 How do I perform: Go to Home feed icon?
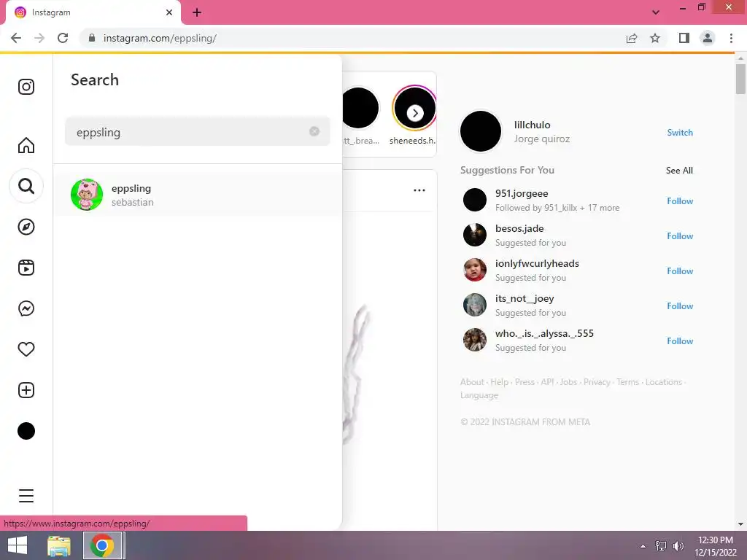click(26, 145)
